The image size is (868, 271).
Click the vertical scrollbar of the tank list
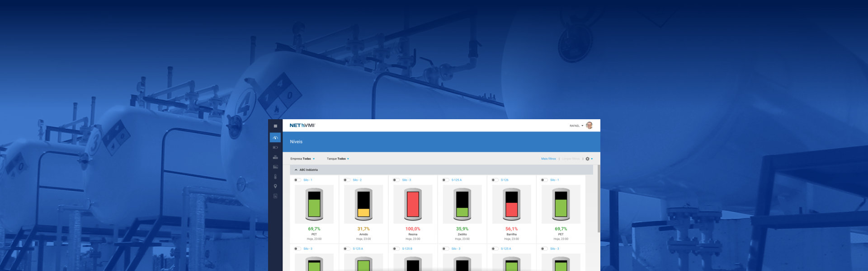click(x=599, y=199)
